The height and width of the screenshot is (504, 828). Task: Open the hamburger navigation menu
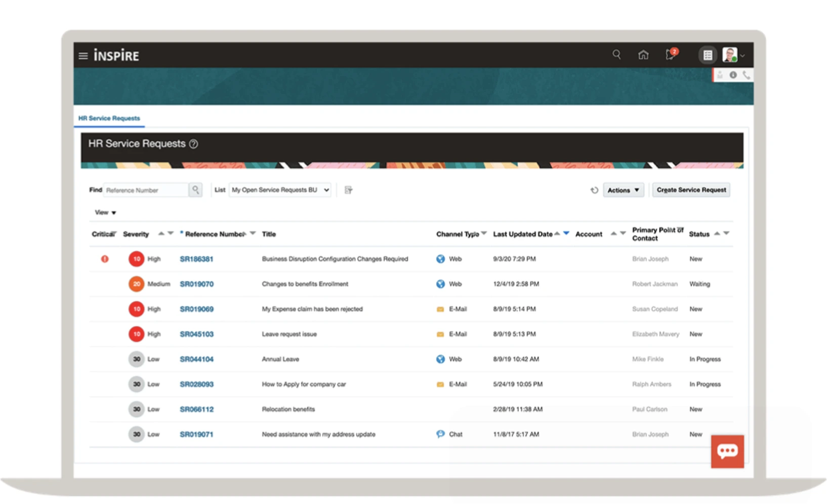coord(84,56)
